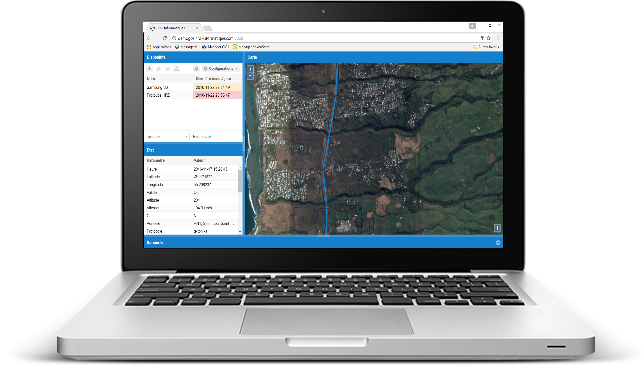Image resolution: width=642 pixels, height=366 pixels.
Task: Click the remove device X icon
Action: point(167,69)
